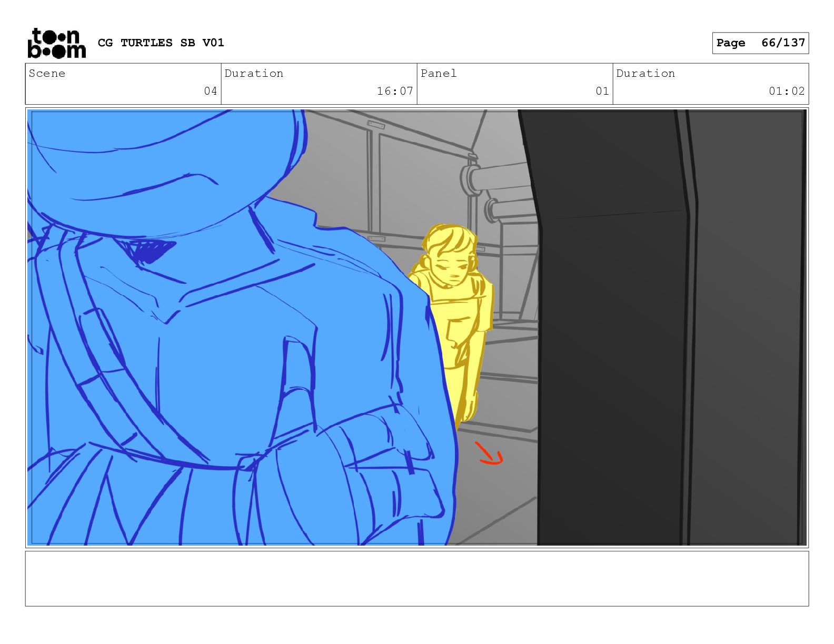
Task: Click the scene duration value '16:07'
Action: click(395, 91)
